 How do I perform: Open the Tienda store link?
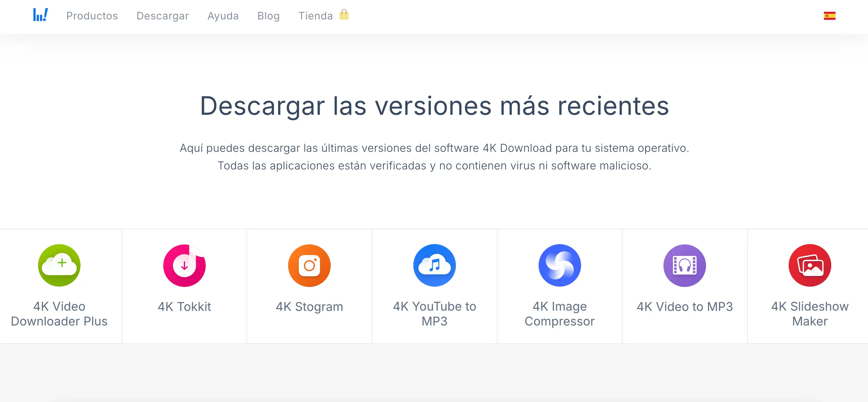pos(315,16)
